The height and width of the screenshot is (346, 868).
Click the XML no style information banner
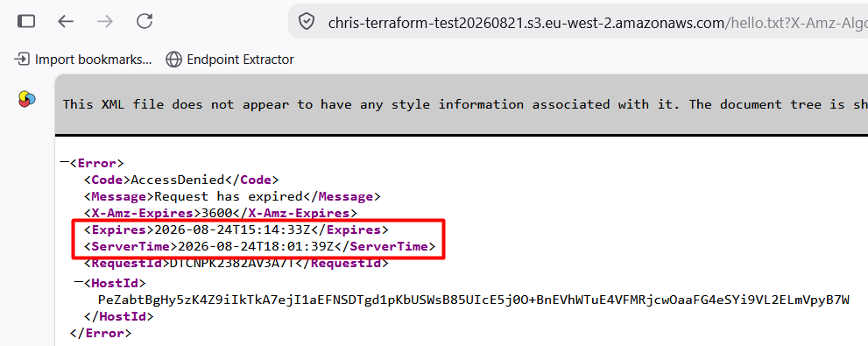tap(461, 104)
